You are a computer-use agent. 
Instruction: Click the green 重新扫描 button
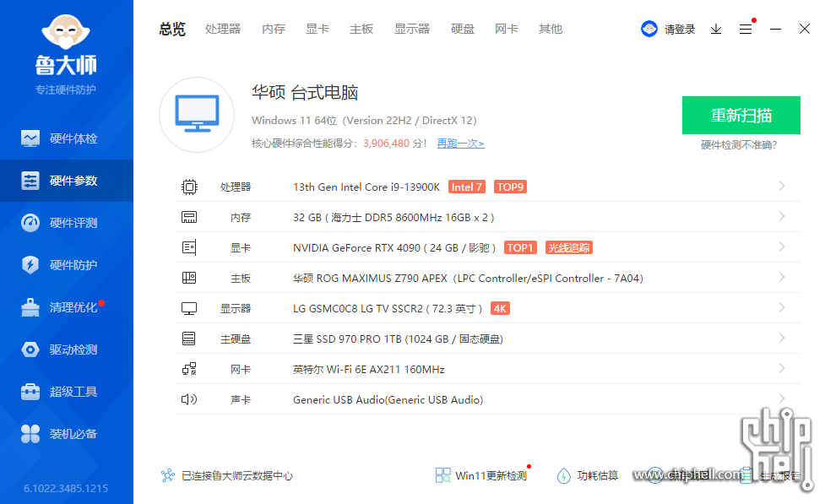tap(741, 115)
